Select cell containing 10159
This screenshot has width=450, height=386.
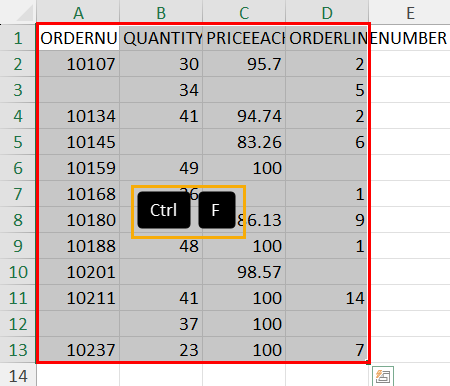79,168
